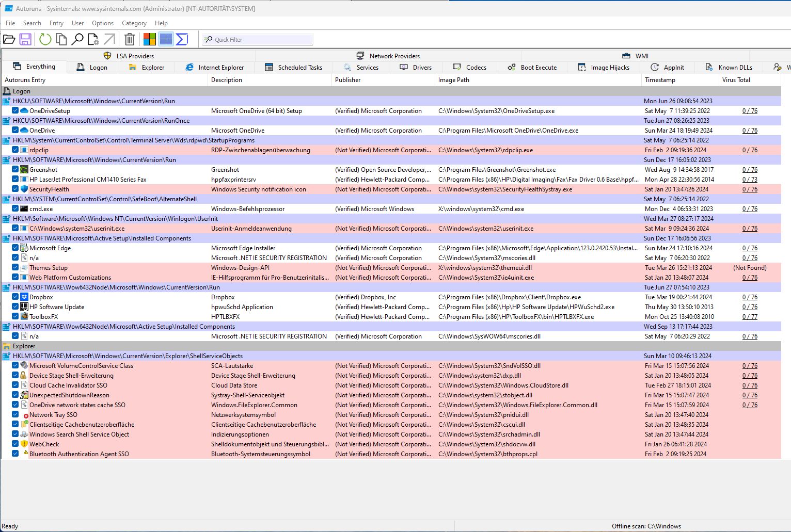Switch to the Scheduled Tasks tab
791x532 pixels.
(294, 68)
